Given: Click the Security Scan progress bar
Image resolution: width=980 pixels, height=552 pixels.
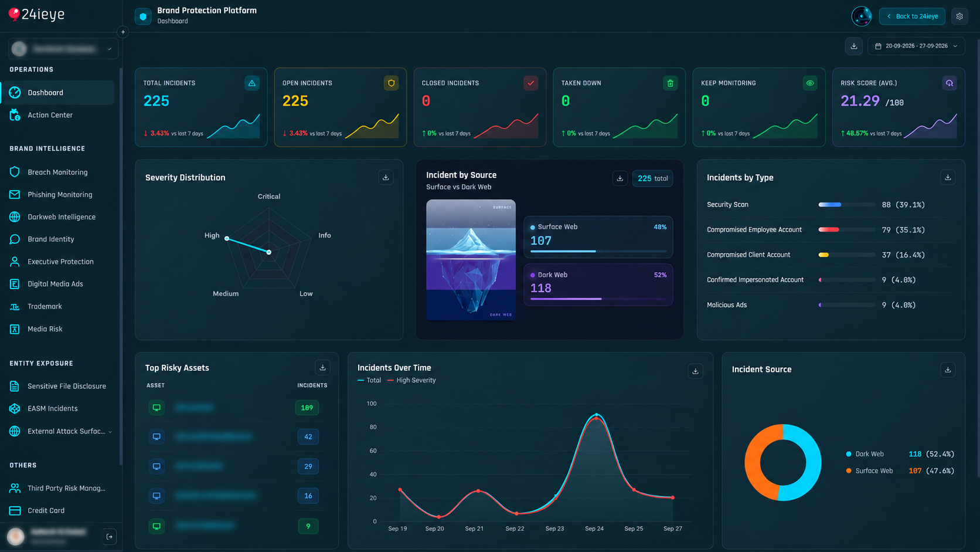Looking at the screenshot, I should [846, 205].
